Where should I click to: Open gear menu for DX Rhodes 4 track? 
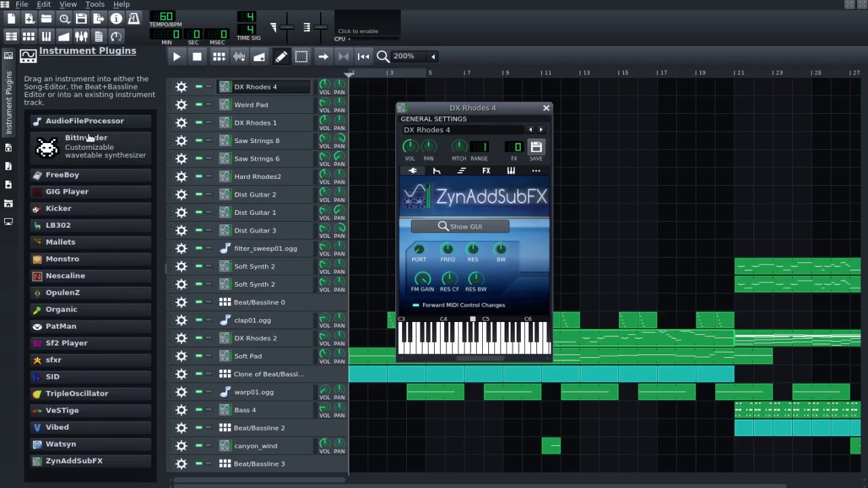point(181,87)
